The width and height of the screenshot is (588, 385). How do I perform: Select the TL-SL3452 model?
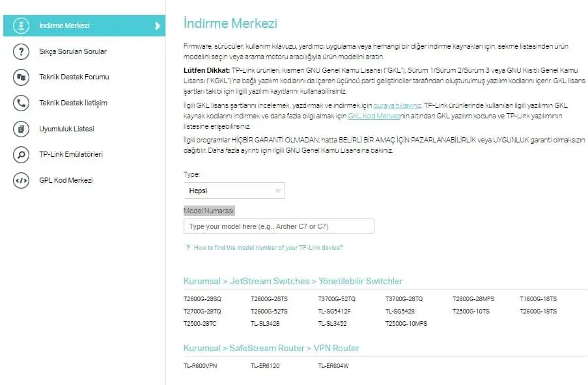click(x=332, y=324)
